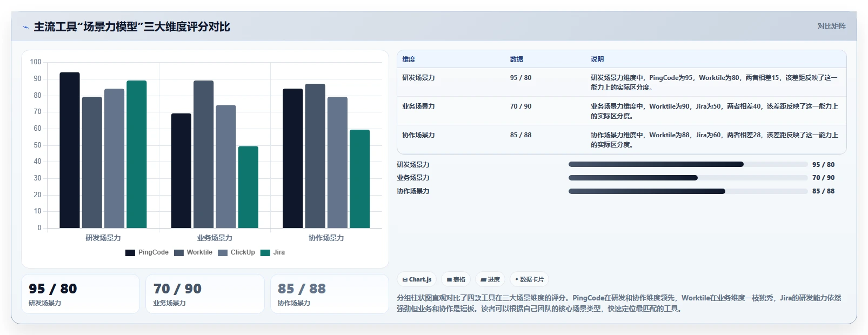Toggle the Jira legend entry
Screen dimensions: 868x335
tap(272, 252)
